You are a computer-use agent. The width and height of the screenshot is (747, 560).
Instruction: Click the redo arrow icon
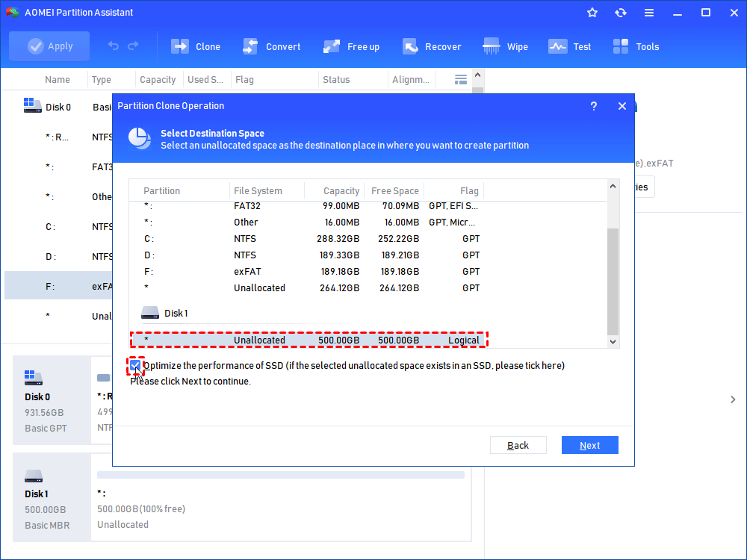pyautogui.click(x=134, y=46)
